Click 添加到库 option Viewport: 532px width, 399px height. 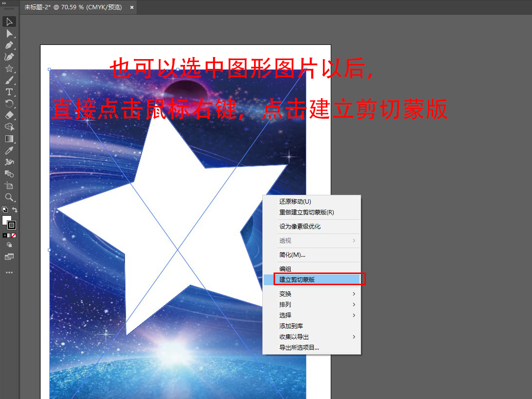click(x=291, y=326)
